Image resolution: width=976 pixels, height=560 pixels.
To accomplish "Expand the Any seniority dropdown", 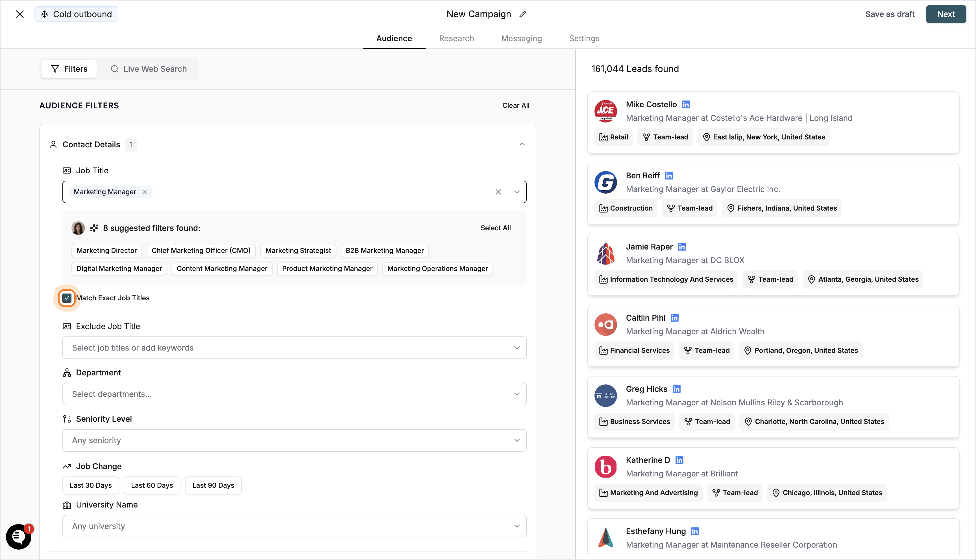I will (517, 440).
